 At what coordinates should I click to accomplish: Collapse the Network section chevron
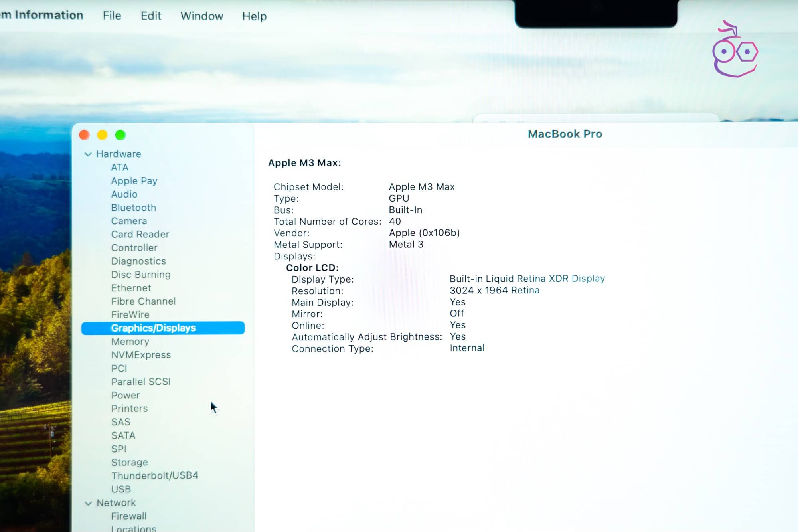point(88,503)
